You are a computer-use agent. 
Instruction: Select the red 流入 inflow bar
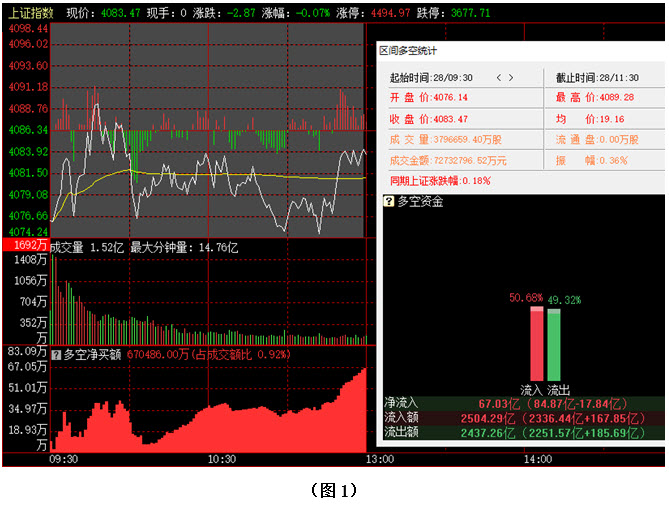536,344
